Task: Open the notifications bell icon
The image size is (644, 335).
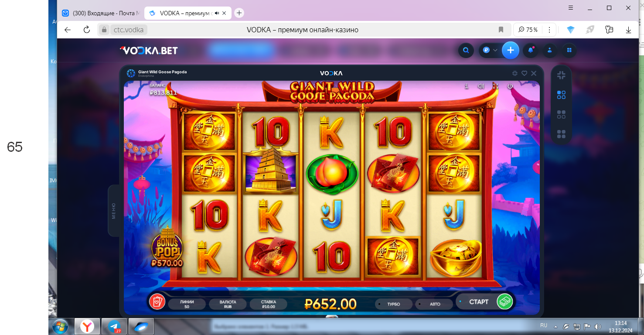Action: coord(531,51)
